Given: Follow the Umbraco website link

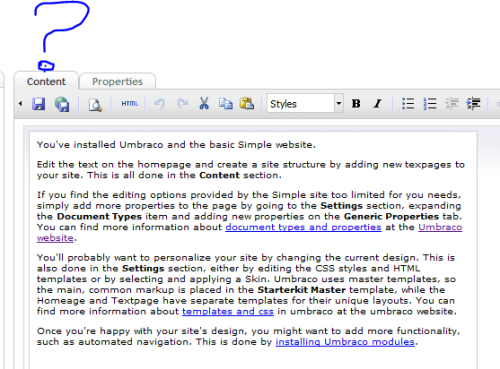Looking at the screenshot, I should (440, 227).
